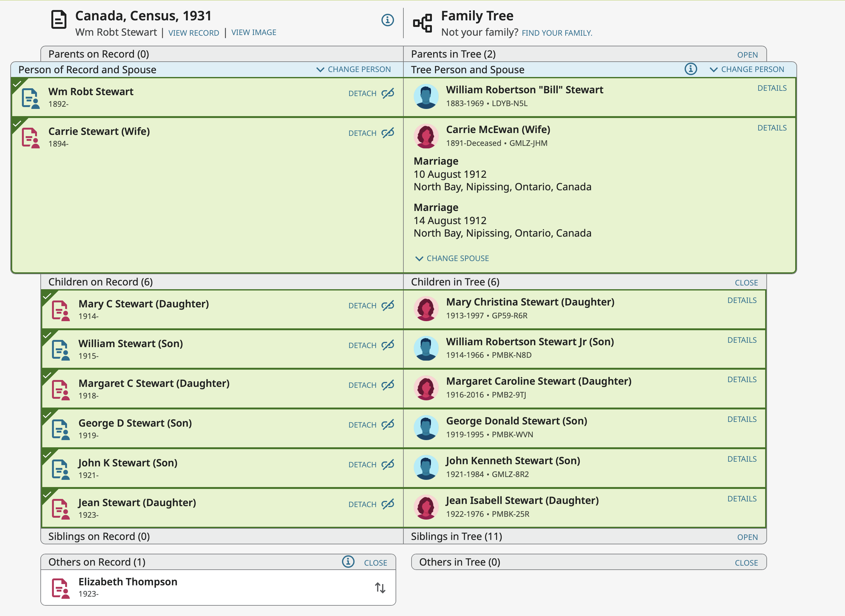Open the View Record link

194,33
